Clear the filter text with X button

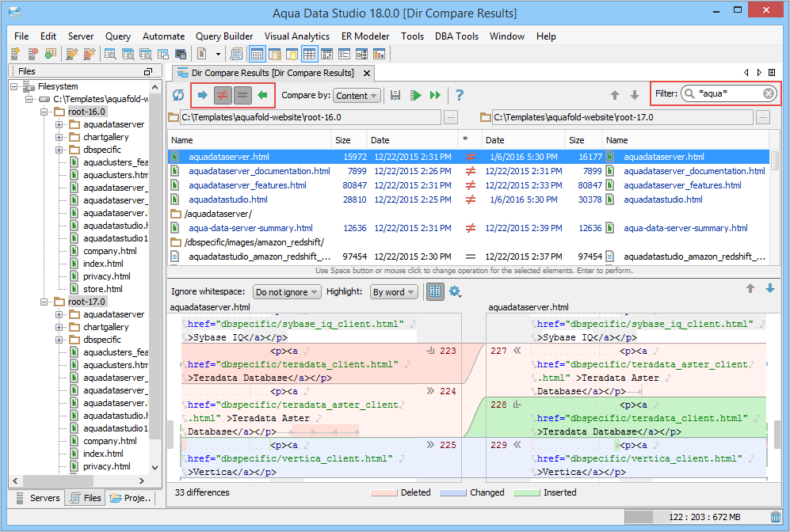point(768,93)
